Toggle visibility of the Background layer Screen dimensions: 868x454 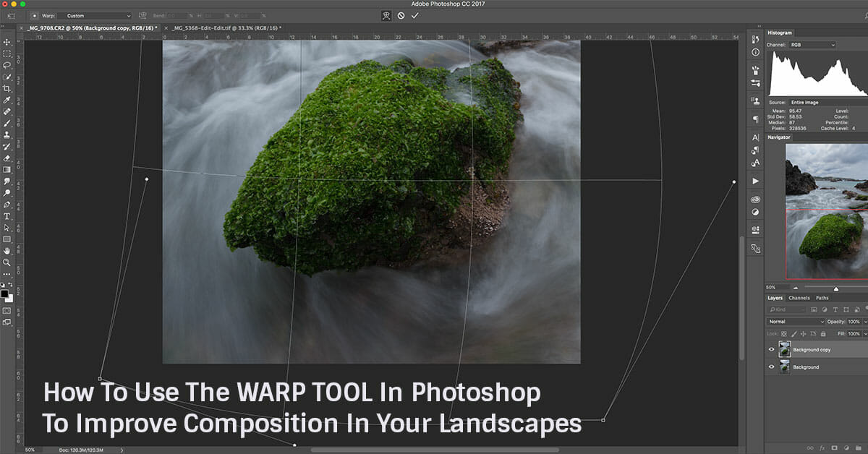[x=771, y=367]
